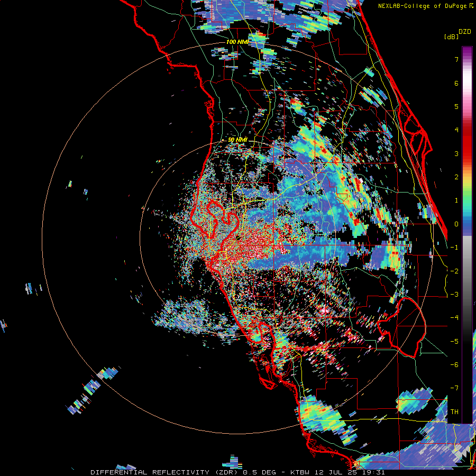This screenshot has height=476, width=476.
Task: Click the 100 NMI range ring label
Action: 237,42
